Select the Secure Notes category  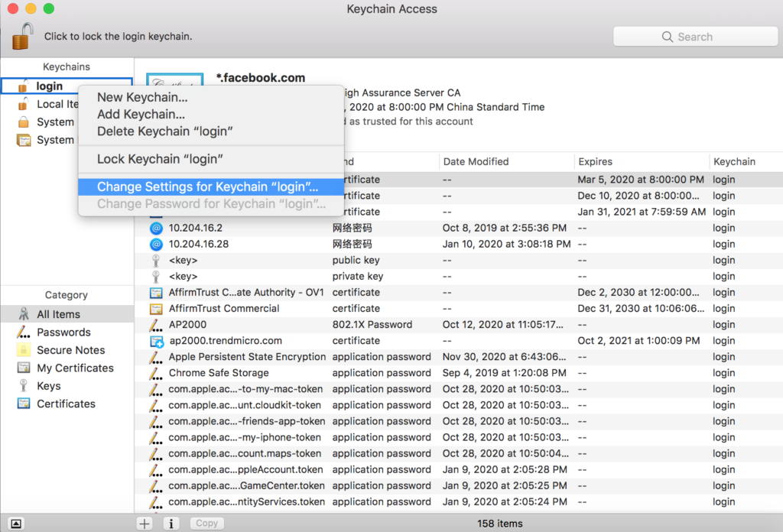(70, 350)
